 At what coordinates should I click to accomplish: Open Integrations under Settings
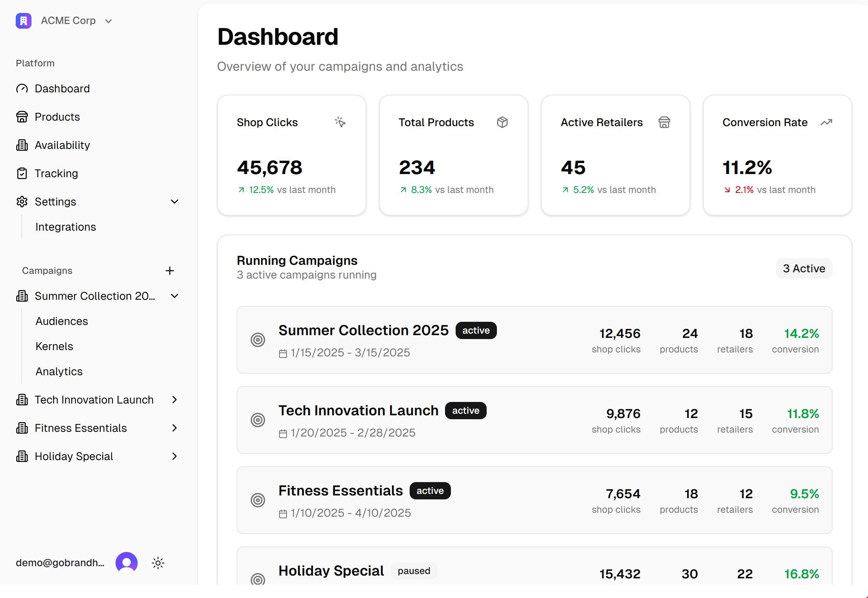click(66, 227)
